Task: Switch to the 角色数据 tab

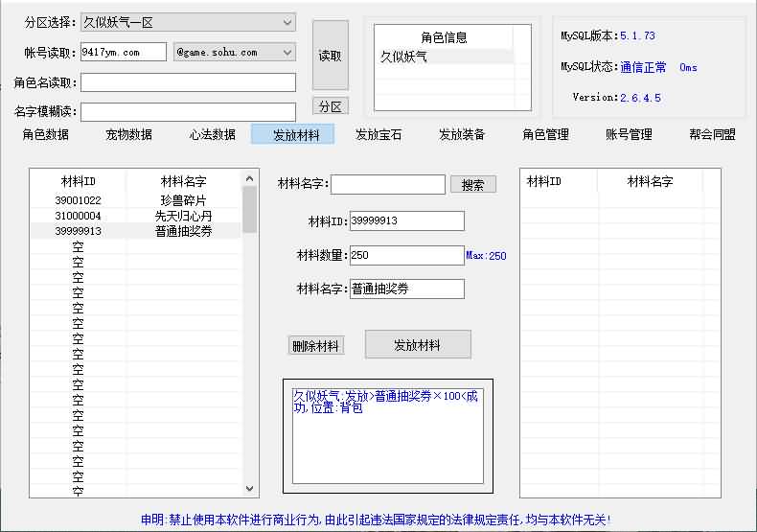Action: 45,134
